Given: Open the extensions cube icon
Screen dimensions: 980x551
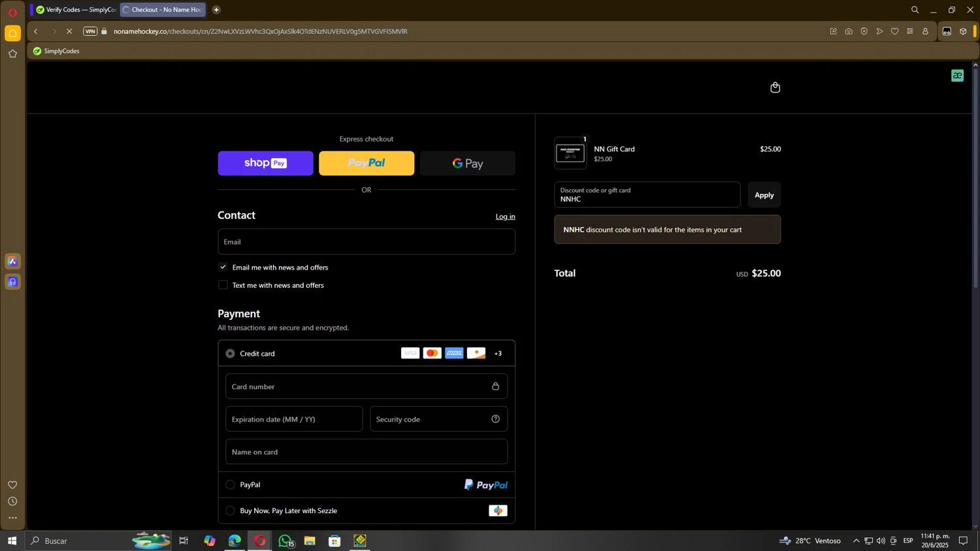Looking at the screenshot, I should 963,31.
